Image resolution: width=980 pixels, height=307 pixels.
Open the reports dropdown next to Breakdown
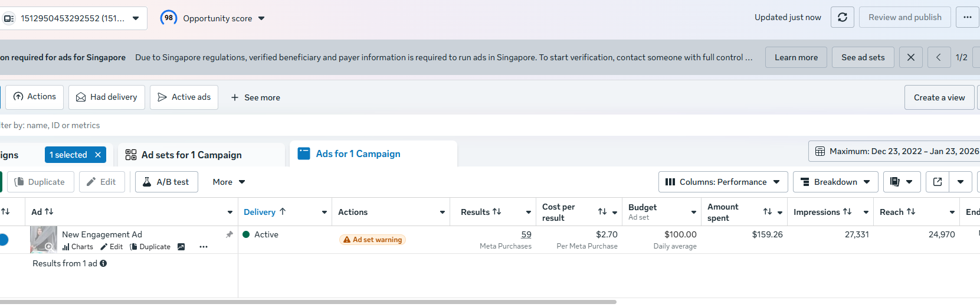point(901,182)
